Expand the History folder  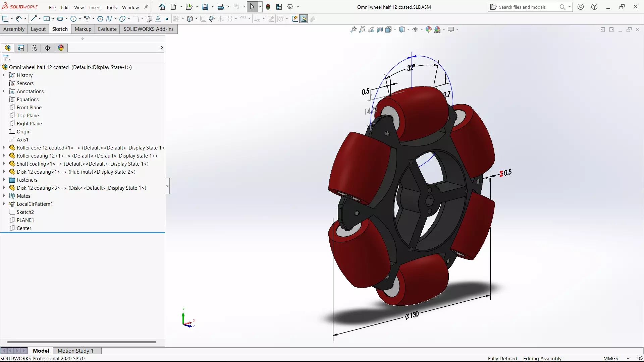[4, 75]
